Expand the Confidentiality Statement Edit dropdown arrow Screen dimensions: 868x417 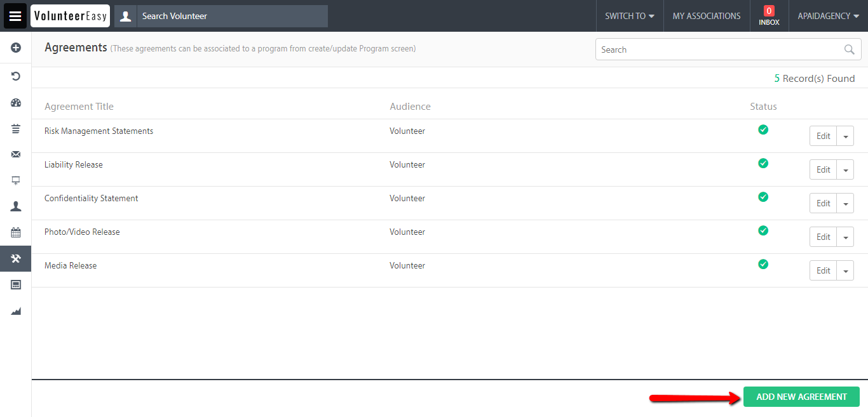pyautogui.click(x=845, y=203)
